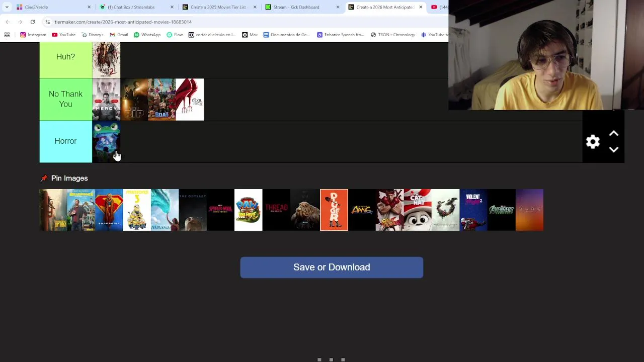Viewport: 644px width, 362px height.
Task: Open the Gmail bookmark
Action: pos(119,35)
